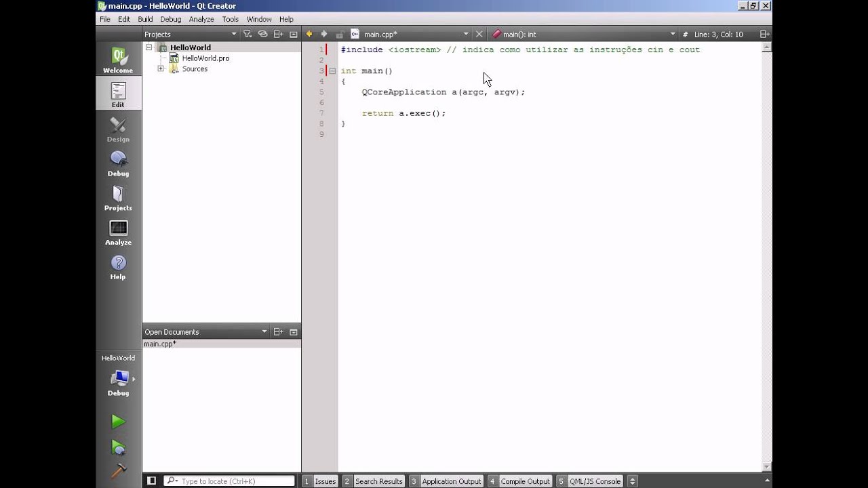Open the Analyze mode
This screenshot has width=868, height=488.
pos(118,232)
